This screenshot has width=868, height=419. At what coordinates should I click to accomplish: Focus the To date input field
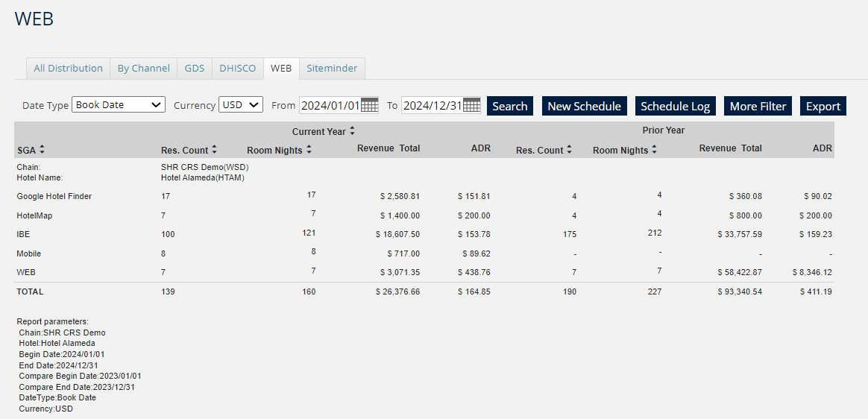point(433,105)
